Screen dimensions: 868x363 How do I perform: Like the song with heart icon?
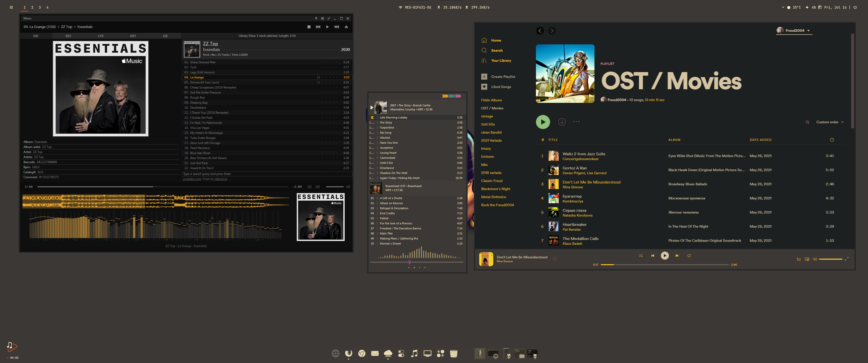click(555, 259)
